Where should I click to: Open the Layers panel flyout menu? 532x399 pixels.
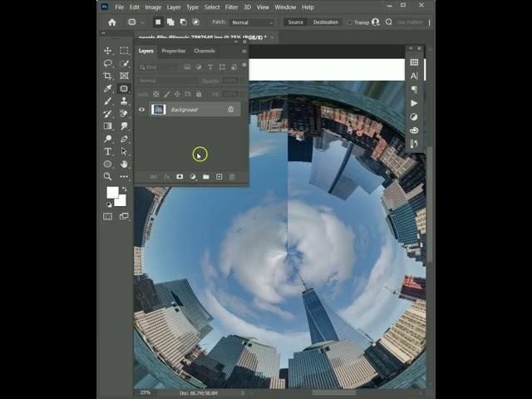click(x=244, y=52)
